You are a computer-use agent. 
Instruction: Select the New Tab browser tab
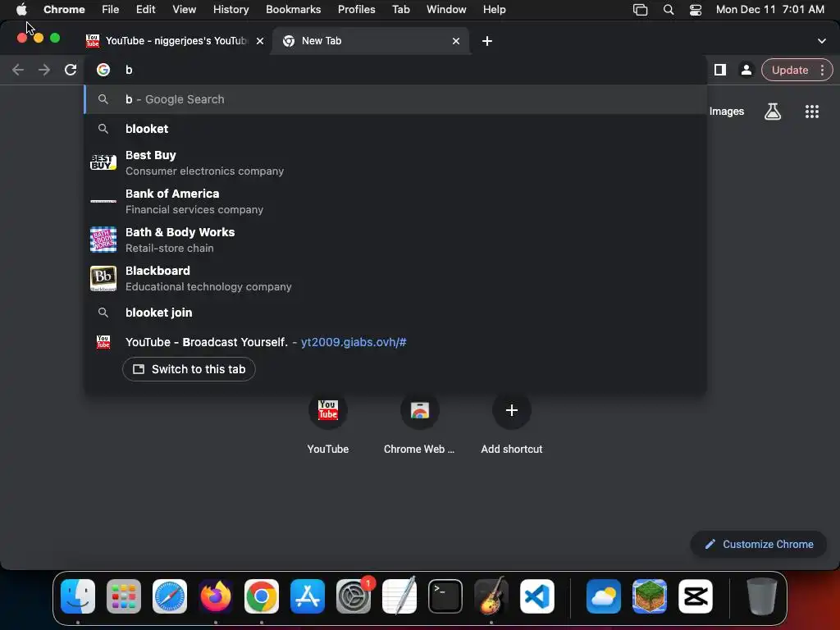[x=372, y=41]
